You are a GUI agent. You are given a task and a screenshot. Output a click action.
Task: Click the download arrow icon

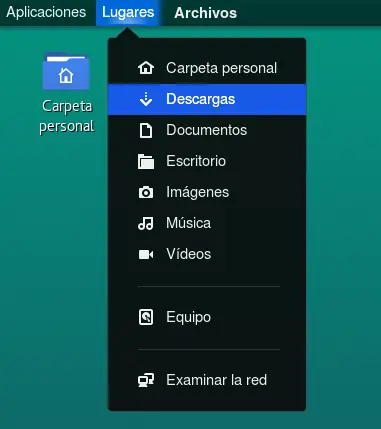tap(146, 99)
